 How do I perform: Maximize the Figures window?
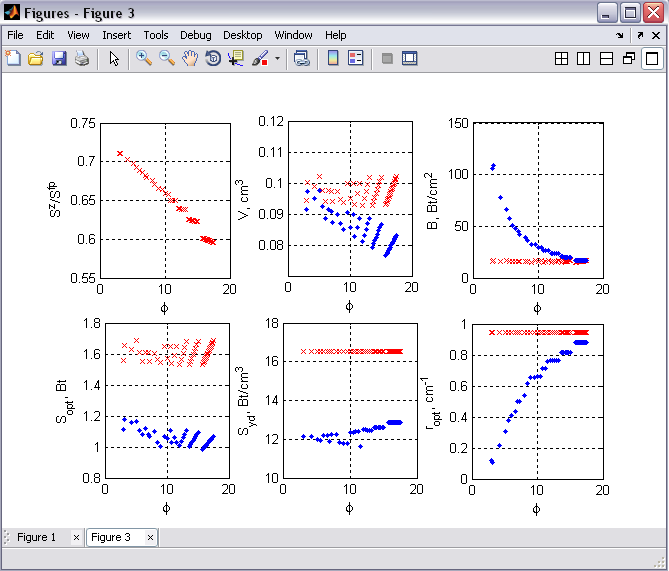(630, 12)
